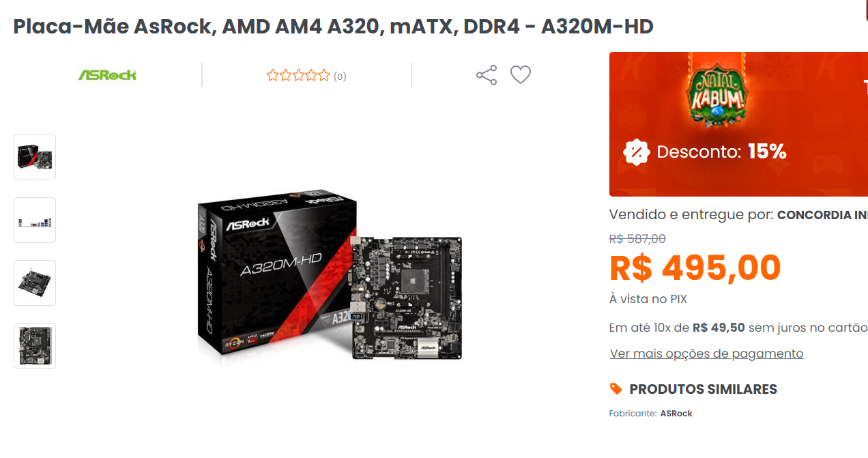Select the top-view motherboard thumbnail

click(35, 345)
